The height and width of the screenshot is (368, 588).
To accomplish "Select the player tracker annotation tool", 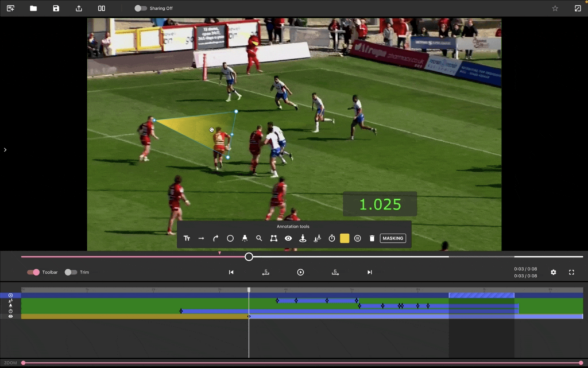I will pos(303,238).
